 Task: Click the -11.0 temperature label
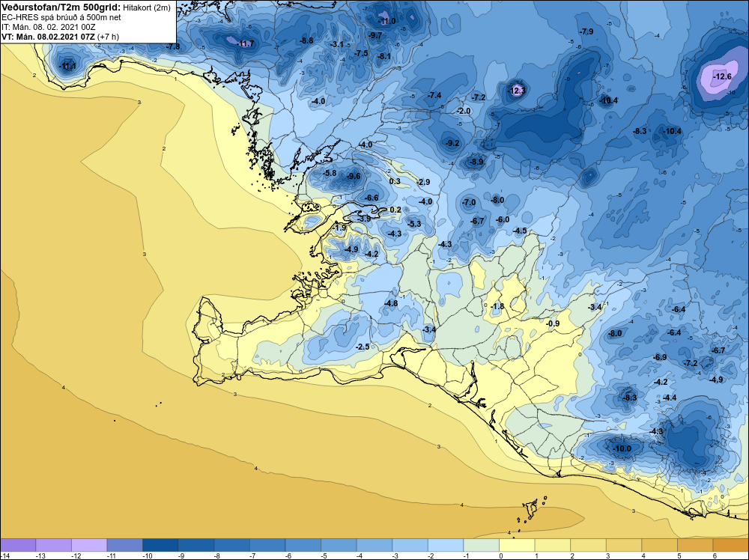click(x=387, y=21)
